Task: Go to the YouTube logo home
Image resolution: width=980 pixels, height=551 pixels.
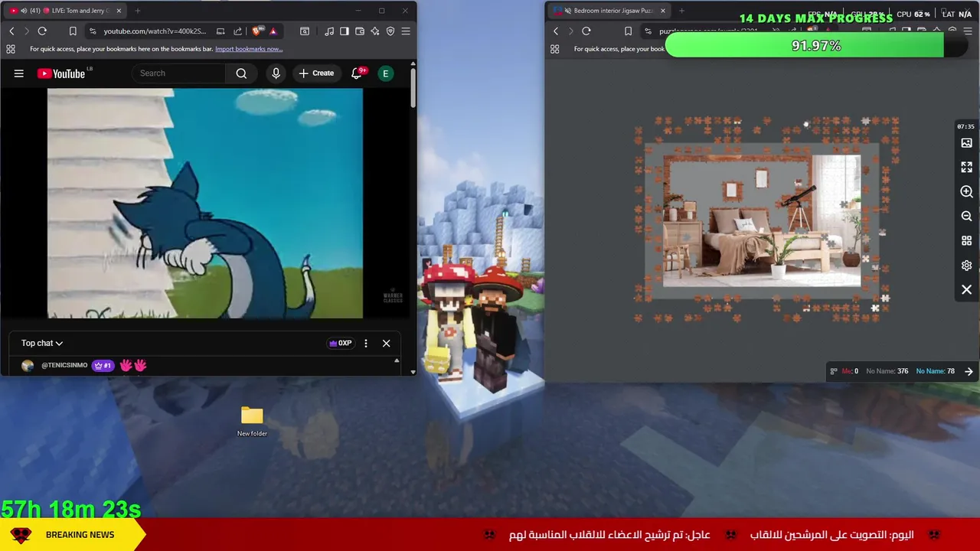Action: click(61, 73)
